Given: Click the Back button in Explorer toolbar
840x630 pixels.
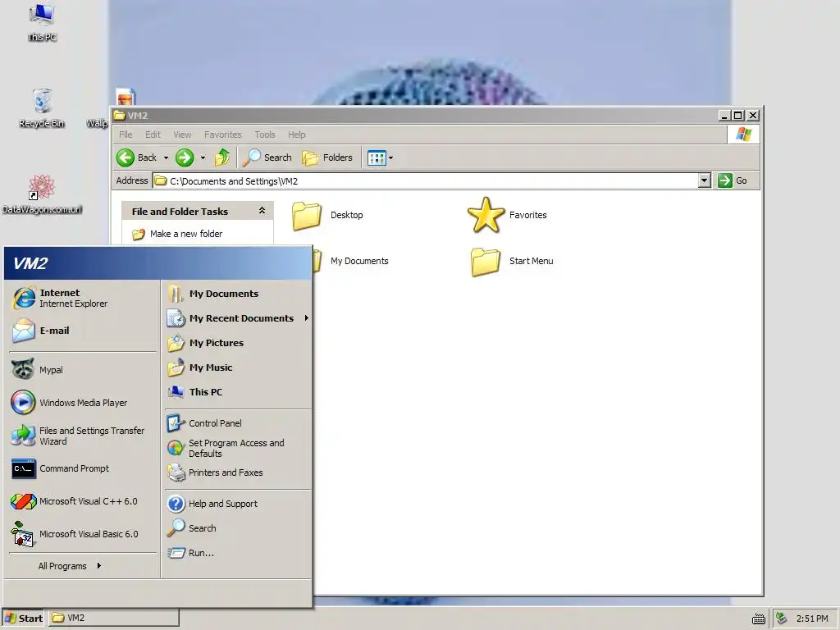Looking at the screenshot, I should (137, 157).
